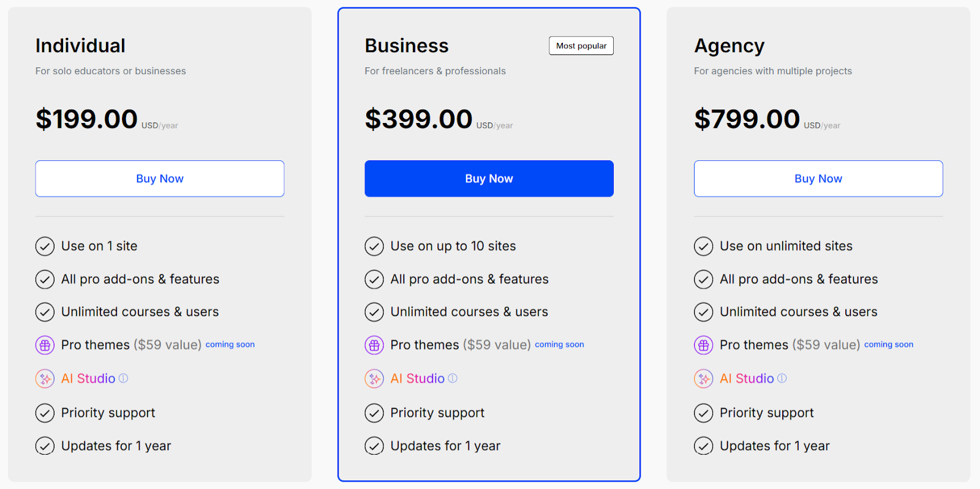Click the '$399.00' price text
This screenshot has height=489, width=980.
418,119
